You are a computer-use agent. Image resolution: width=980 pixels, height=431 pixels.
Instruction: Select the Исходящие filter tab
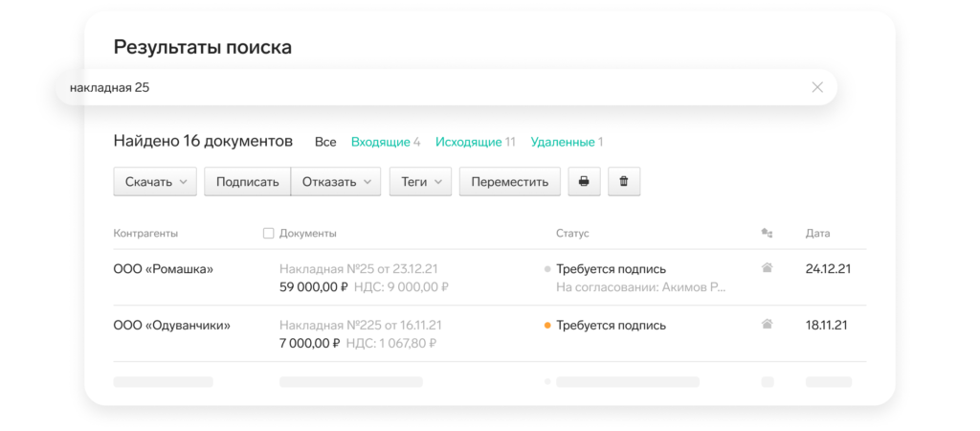point(475,142)
